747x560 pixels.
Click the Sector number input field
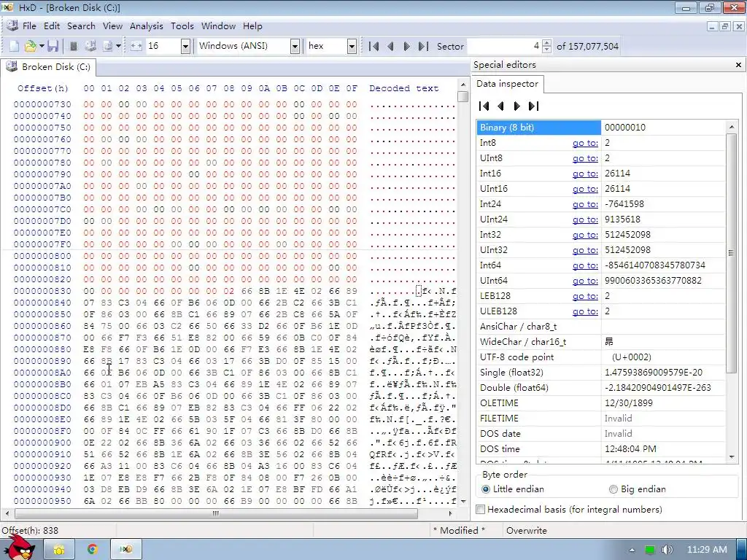(x=504, y=46)
